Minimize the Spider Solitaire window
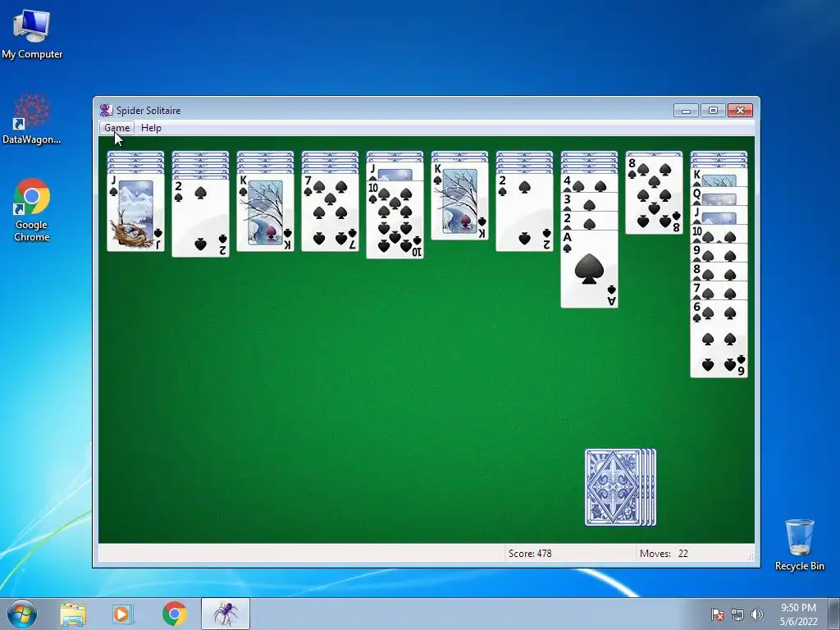 (x=686, y=111)
